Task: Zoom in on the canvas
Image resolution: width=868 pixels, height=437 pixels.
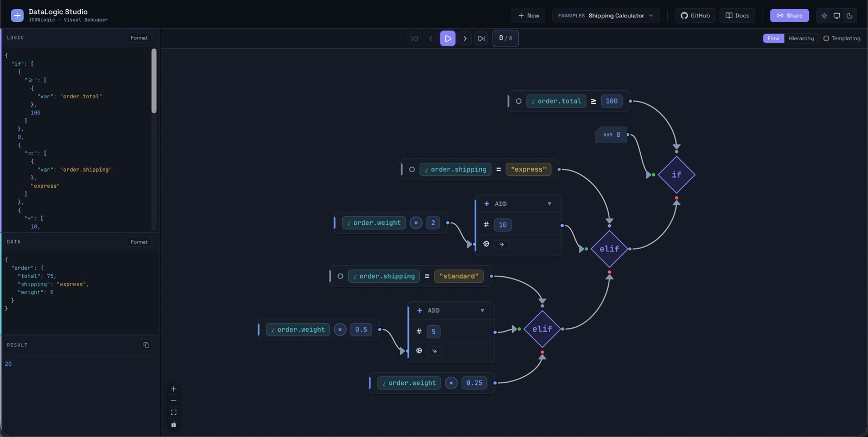Action: pyautogui.click(x=174, y=389)
